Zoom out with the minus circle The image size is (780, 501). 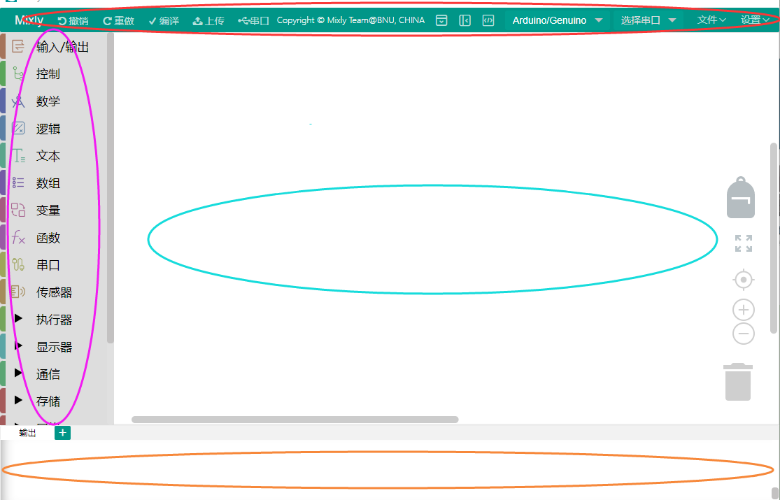743,333
